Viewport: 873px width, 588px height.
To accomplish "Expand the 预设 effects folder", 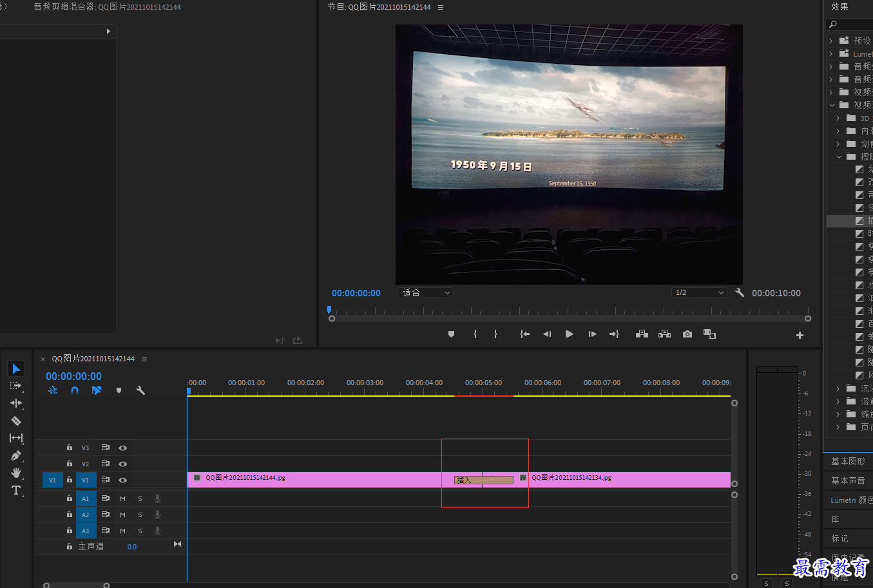I will pos(831,41).
